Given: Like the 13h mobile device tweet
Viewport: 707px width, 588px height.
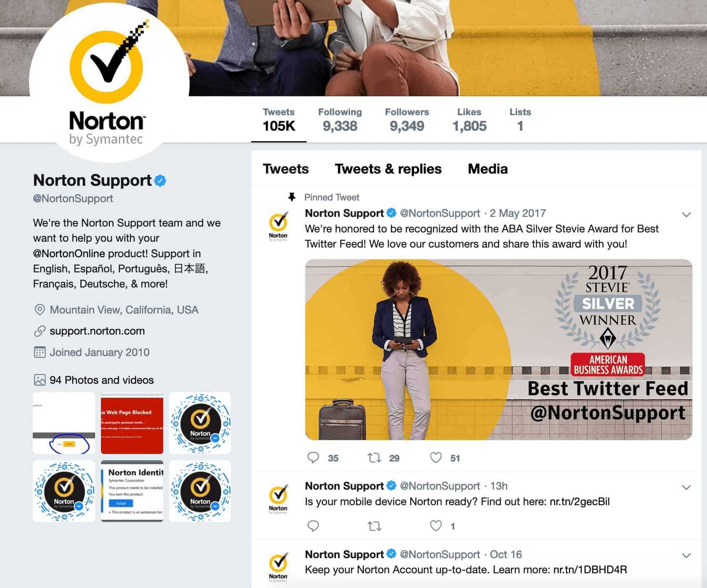Looking at the screenshot, I should [x=436, y=526].
